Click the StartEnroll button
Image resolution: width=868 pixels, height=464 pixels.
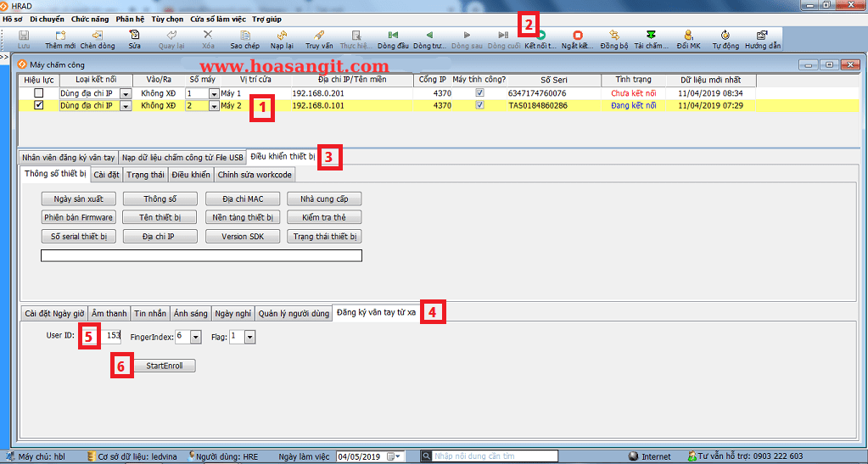(x=165, y=366)
